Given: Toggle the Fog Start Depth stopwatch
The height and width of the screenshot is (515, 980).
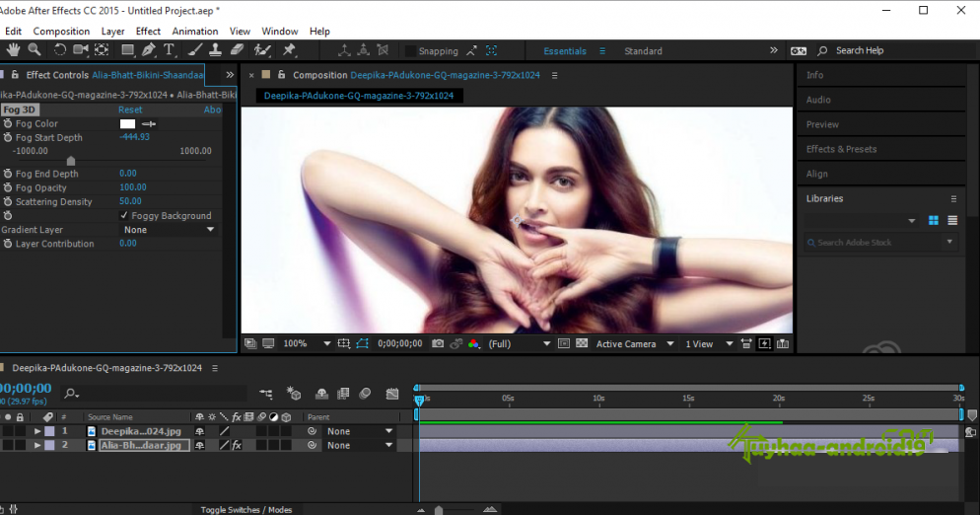Looking at the screenshot, I should 8,137.
